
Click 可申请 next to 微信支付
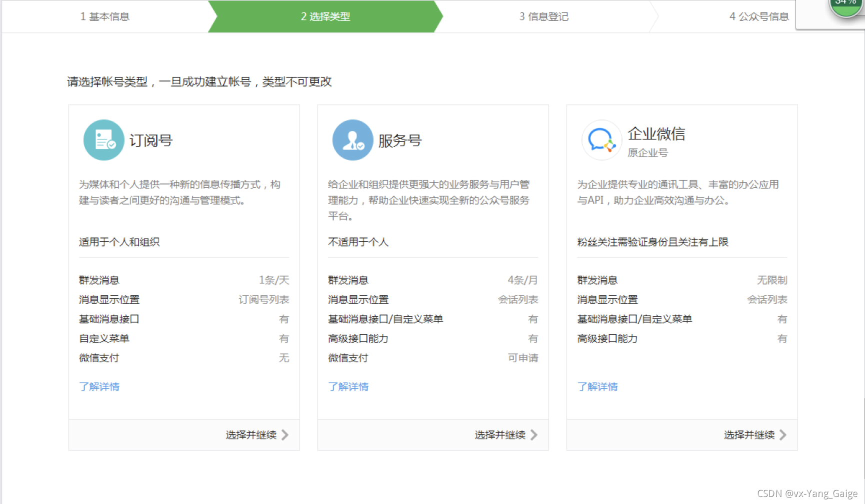coord(523,358)
